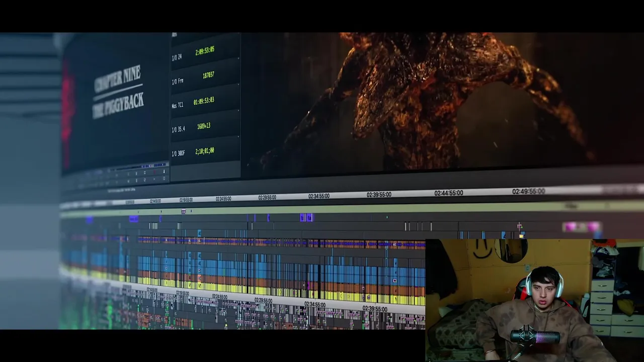
Task: Open the I/O 30DF tracking label
Action: point(178,153)
